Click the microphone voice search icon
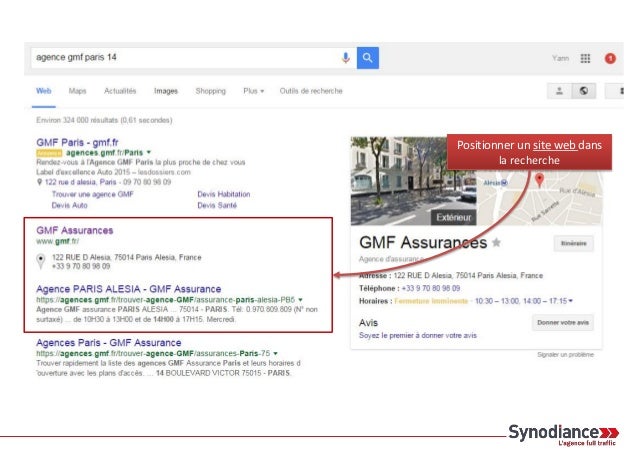Screen dimensions: 638x463 coord(345,58)
